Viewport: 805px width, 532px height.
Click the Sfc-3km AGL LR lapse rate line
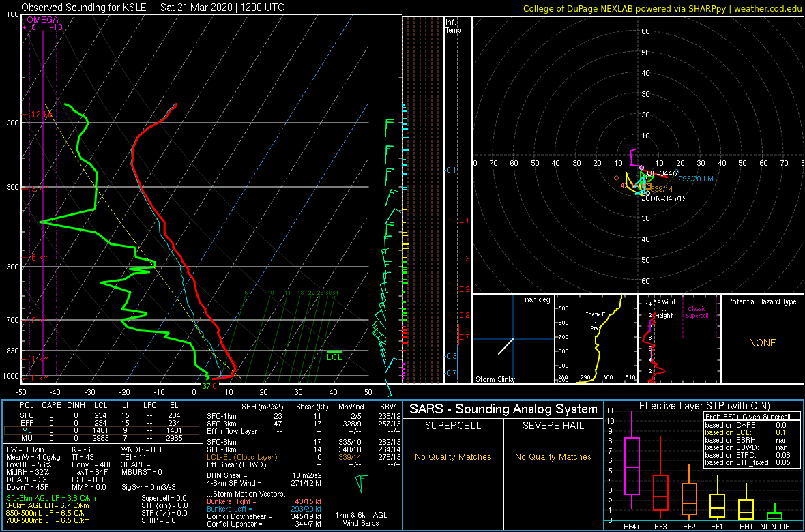(51, 498)
